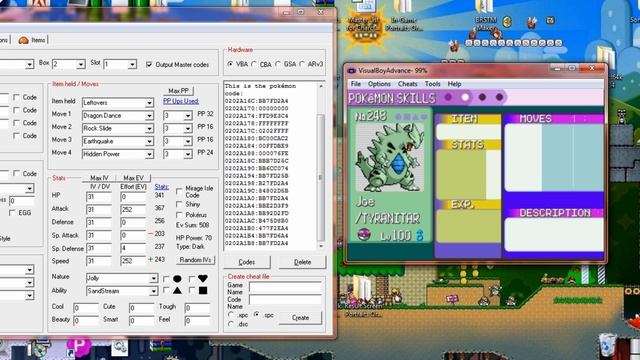Click the Max PP button

click(178, 91)
